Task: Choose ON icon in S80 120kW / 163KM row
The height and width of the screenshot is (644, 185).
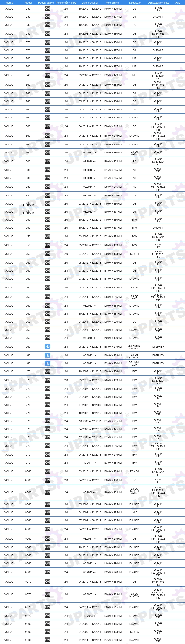Action: [x=48, y=161]
